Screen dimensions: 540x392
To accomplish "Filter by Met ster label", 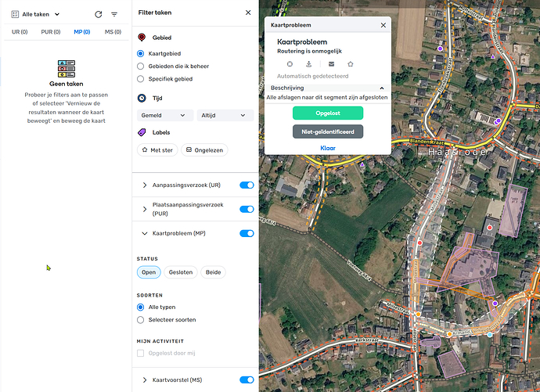I will click(x=157, y=150).
